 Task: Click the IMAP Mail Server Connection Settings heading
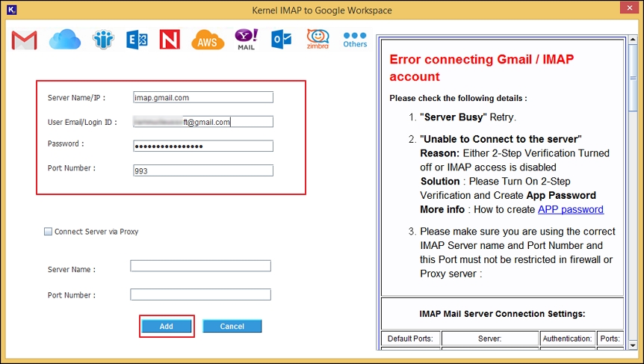pyautogui.click(x=502, y=314)
